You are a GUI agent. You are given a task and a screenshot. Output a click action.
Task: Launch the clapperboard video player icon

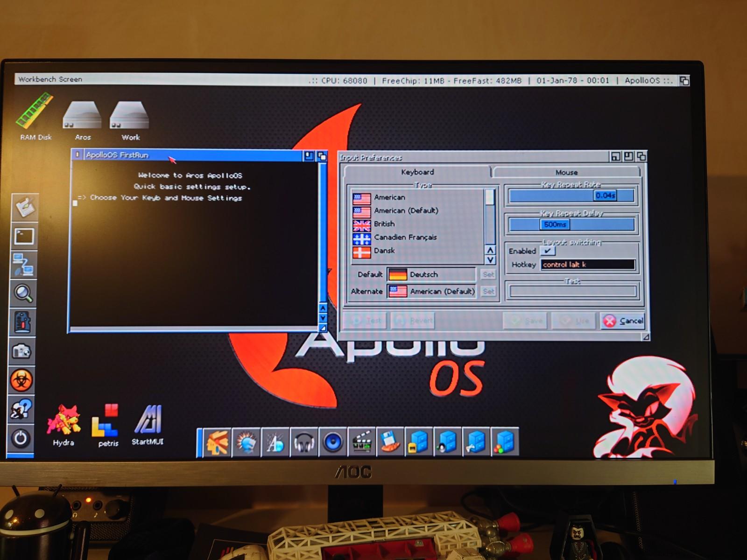tap(361, 441)
